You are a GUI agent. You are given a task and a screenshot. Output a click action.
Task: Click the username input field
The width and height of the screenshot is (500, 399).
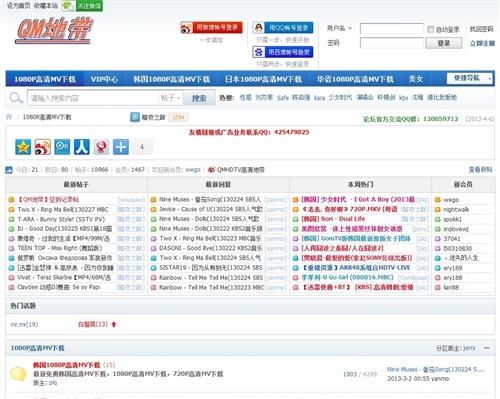392,29
